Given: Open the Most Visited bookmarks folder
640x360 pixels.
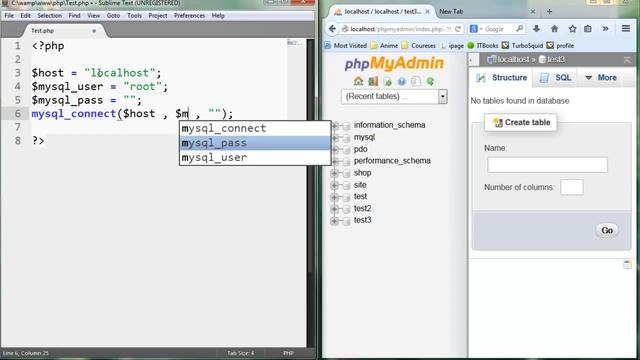Looking at the screenshot, I should click(x=346, y=46).
